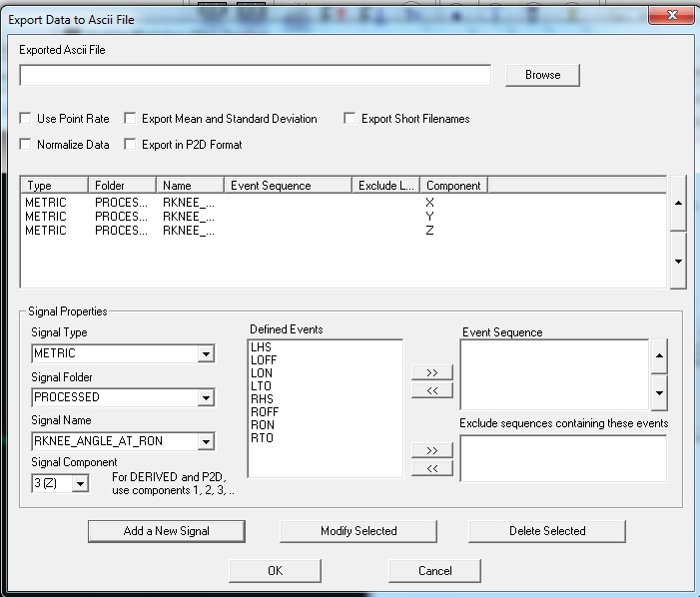Click the exclude sequences events list box
Image resolution: width=700 pixels, height=597 pixels.
[563, 458]
